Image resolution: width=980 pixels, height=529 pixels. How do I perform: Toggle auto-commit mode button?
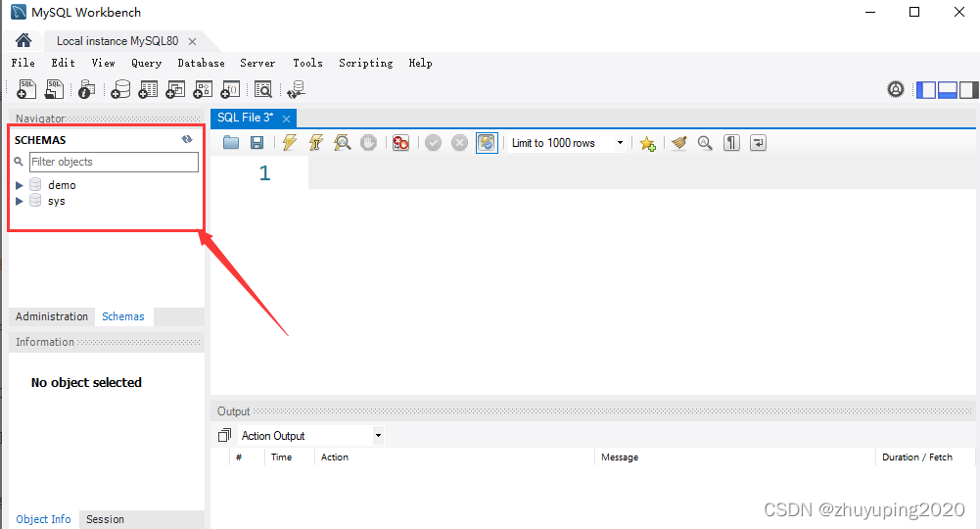click(x=487, y=143)
